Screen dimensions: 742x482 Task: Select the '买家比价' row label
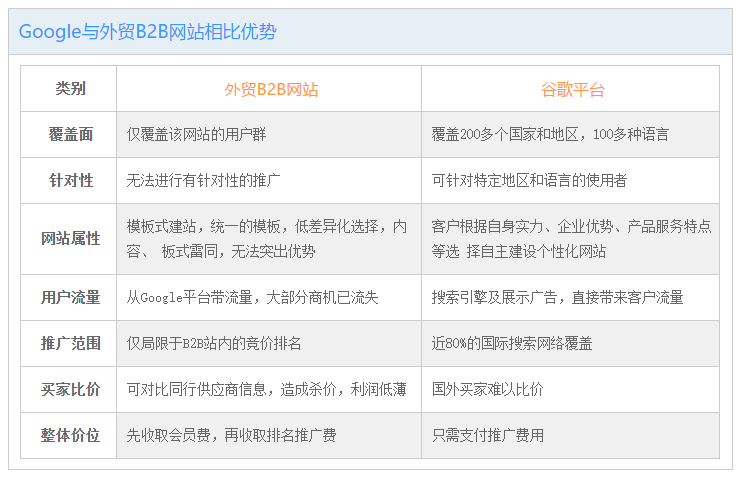71,389
